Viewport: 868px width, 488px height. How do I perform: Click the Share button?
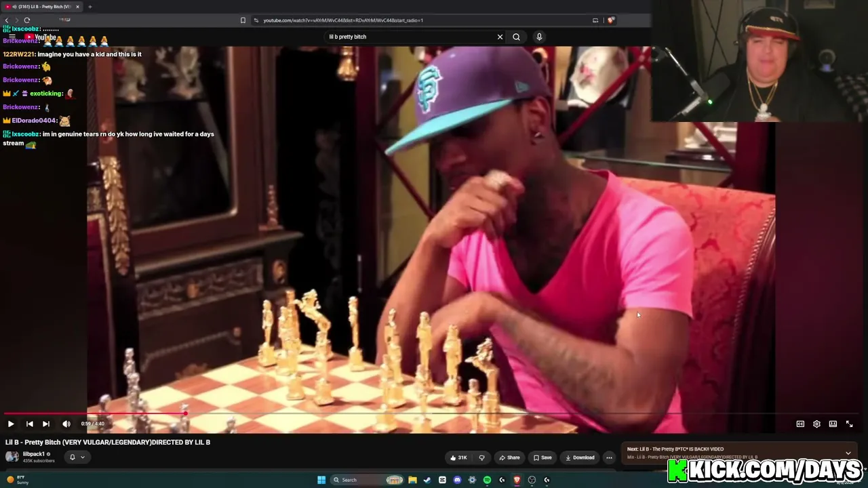509,457
